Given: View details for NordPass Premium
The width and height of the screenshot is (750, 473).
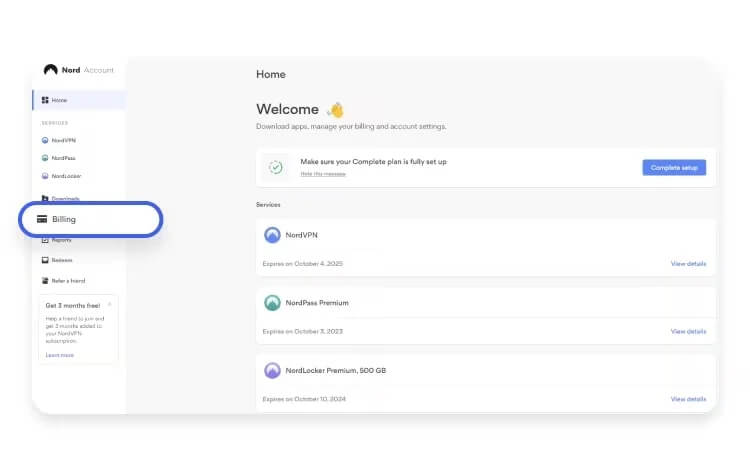Looking at the screenshot, I should (x=688, y=331).
